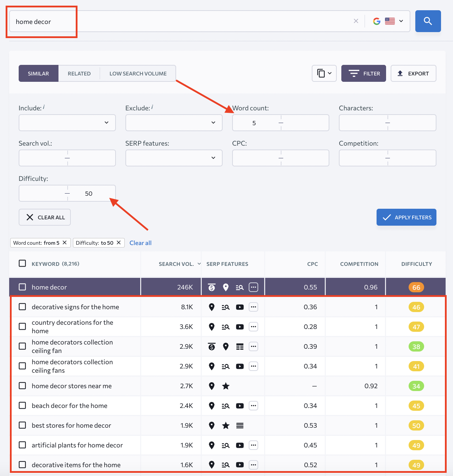This screenshot has height=476, width=453.
Task: Open the Exclude filter dropdown
Action: pyautogui.click(x=174, y=123)
